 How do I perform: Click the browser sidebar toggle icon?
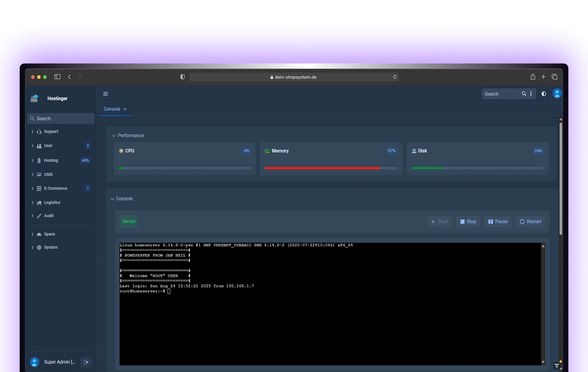coord(57,77)
